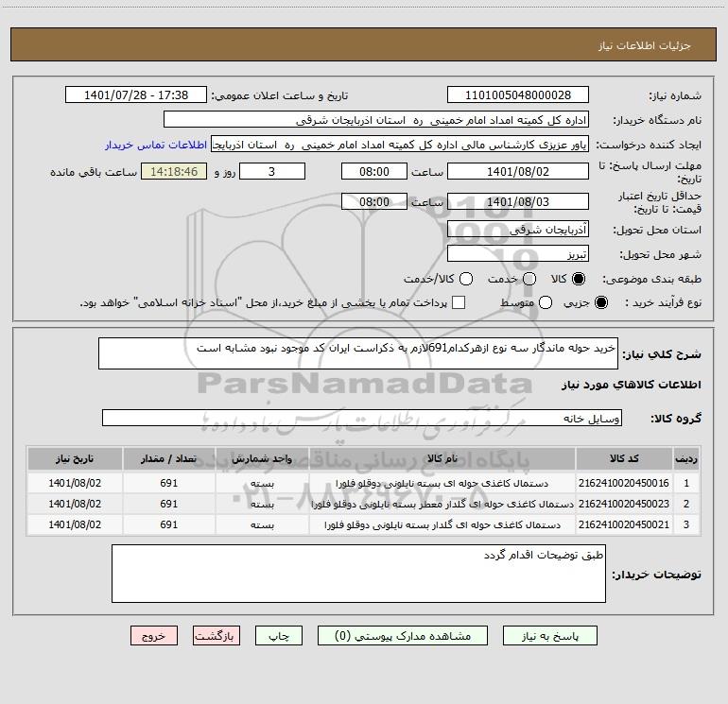Click the توضیحات خریدار text area
The image size is (728, 704).
(x=358, y=574)
